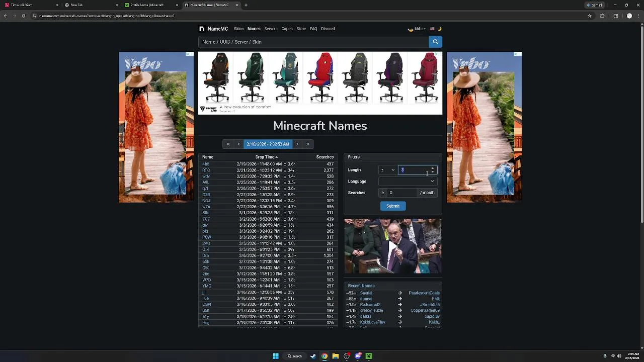The image size is (644, 362).
Task: Open the Length comparison operator dropdown
Action: [x=387, y=170]
